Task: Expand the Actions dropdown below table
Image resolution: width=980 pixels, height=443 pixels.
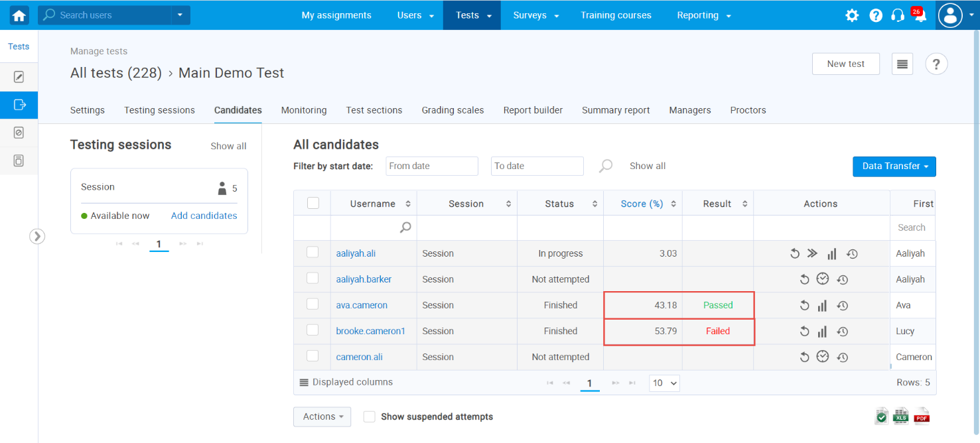Action: pyautogui.click(x=322, y=416)
